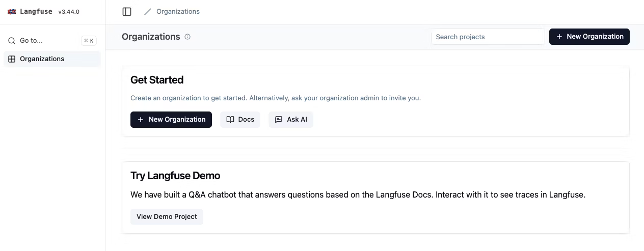Click the v3.44.0 version label
The width and height of the screenshot is (644, 251).
tap(69, 12)
